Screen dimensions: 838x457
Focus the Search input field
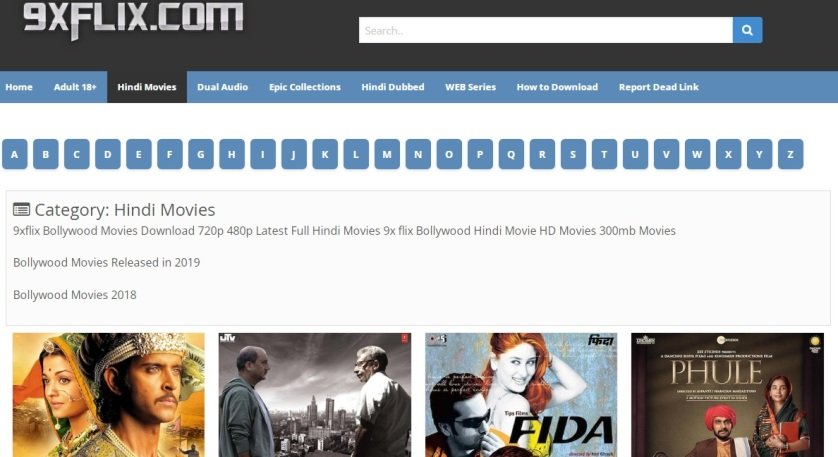pyautogui.click(x=546, y=30)
